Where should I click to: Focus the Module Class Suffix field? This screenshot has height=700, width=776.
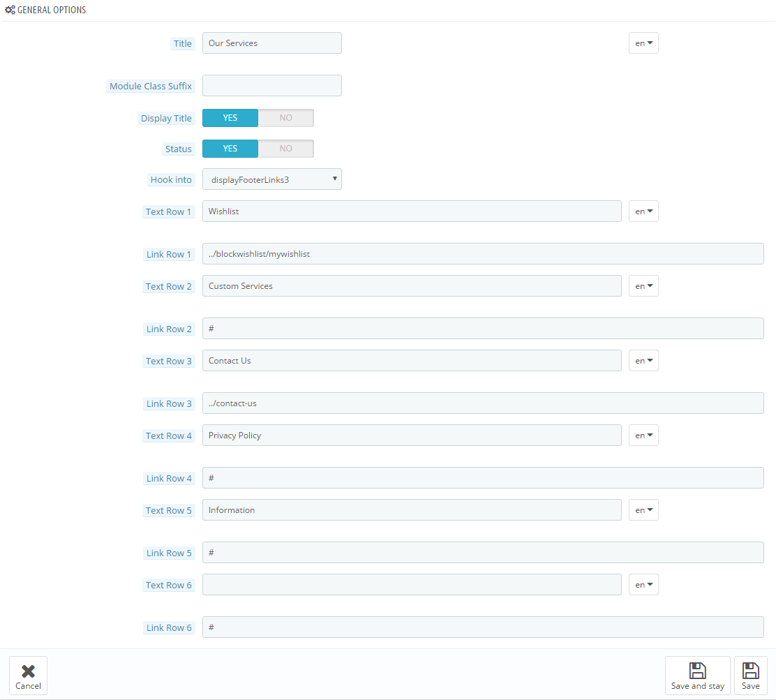coord(271,86)
